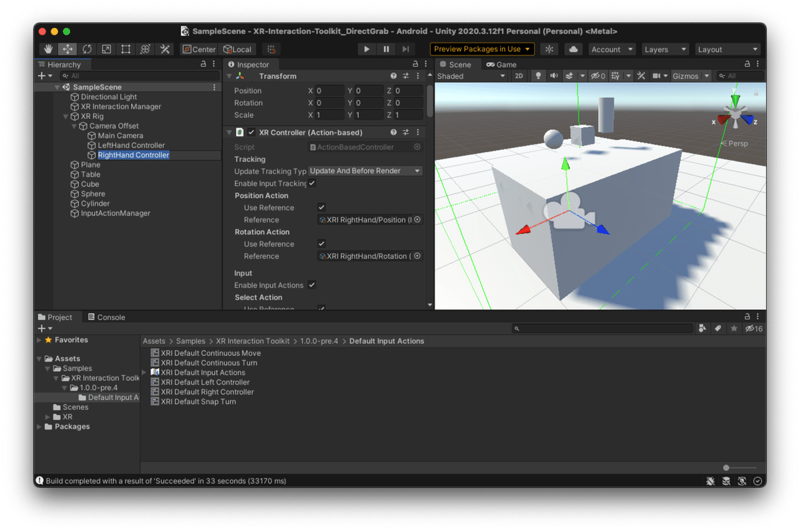Expand XRI Default Input Actions asset
This screenshot has width=800, height=532.
[x=145, y=373]
